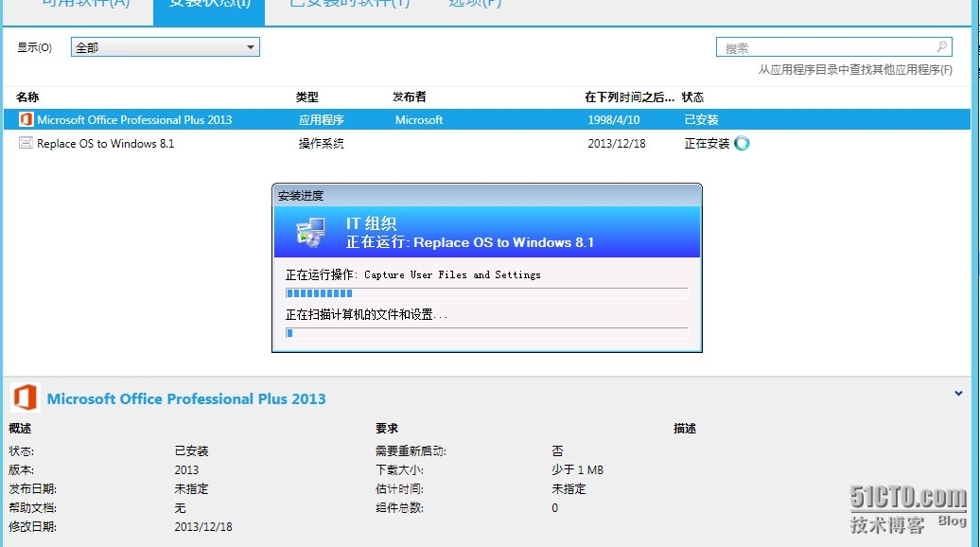Click the file scanning progress bar
Viewport: 980px width, 547px height.
click(486, 333)
